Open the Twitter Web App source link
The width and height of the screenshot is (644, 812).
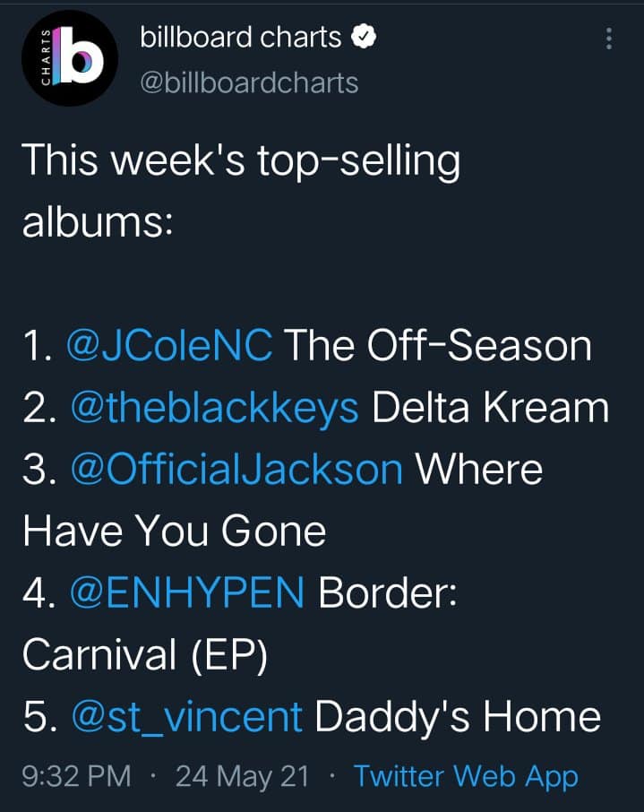tap(466, 776)
